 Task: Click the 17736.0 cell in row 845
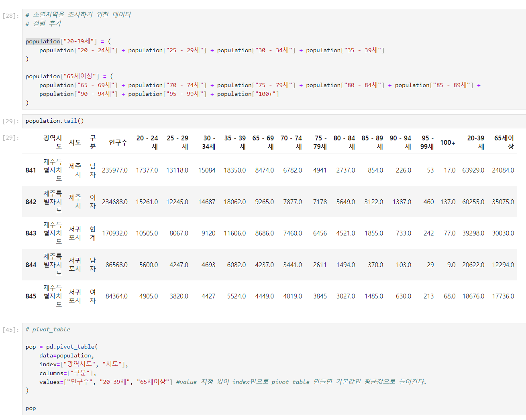coord(503,296)
